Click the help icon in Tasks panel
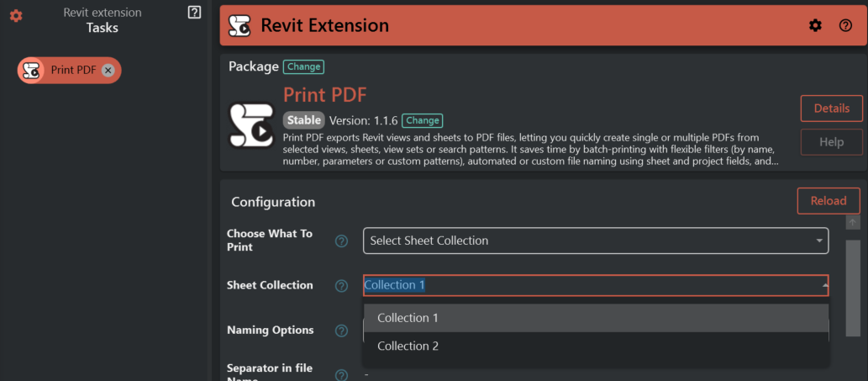Viewport: 868px width, 381px height. (x=195, y=13)
